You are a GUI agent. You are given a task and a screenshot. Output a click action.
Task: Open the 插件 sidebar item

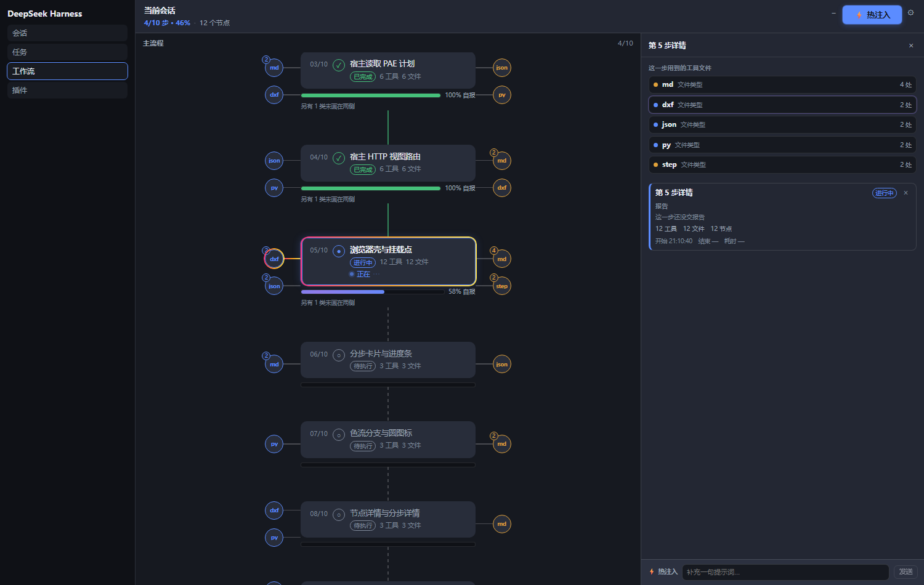(x=67, y=90)
